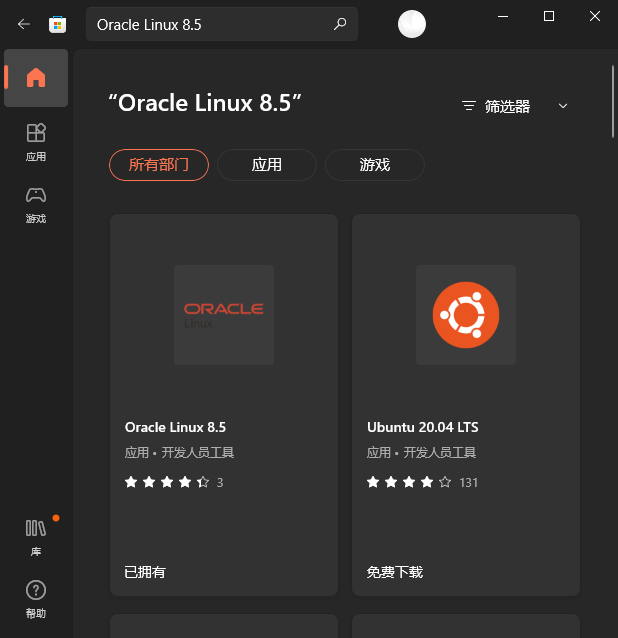Screen dimensions: 618x638
Task: Maximize the Microsoft Store window
Action: click(x=549, y=16)
